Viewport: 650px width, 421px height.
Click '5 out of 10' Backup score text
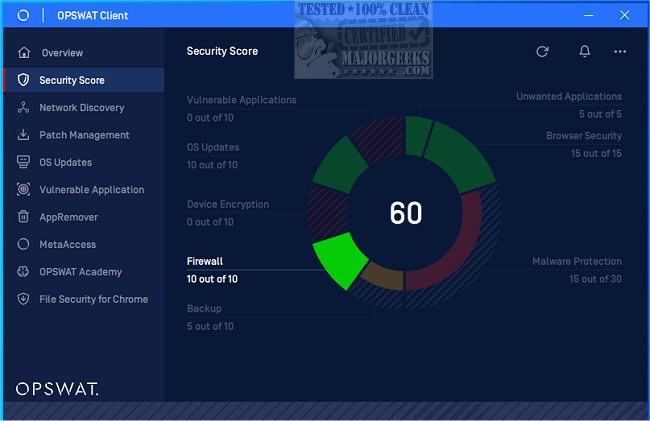(210, 326)
